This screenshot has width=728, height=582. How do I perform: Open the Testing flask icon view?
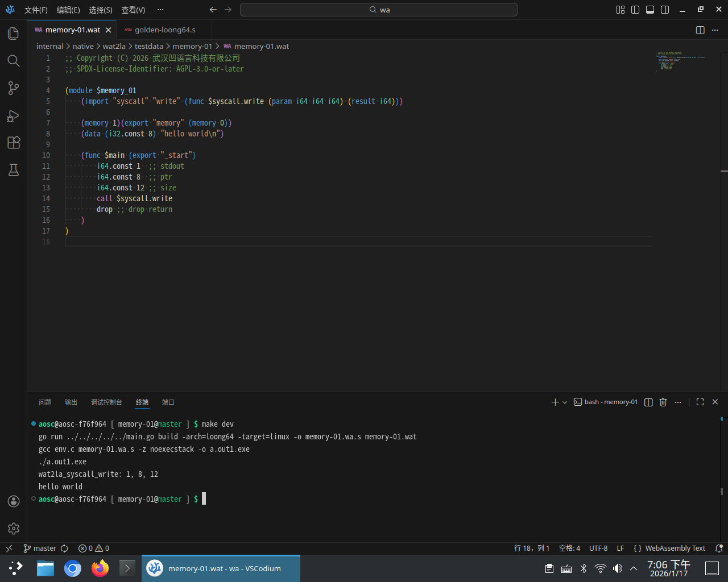tap(14, 170)
